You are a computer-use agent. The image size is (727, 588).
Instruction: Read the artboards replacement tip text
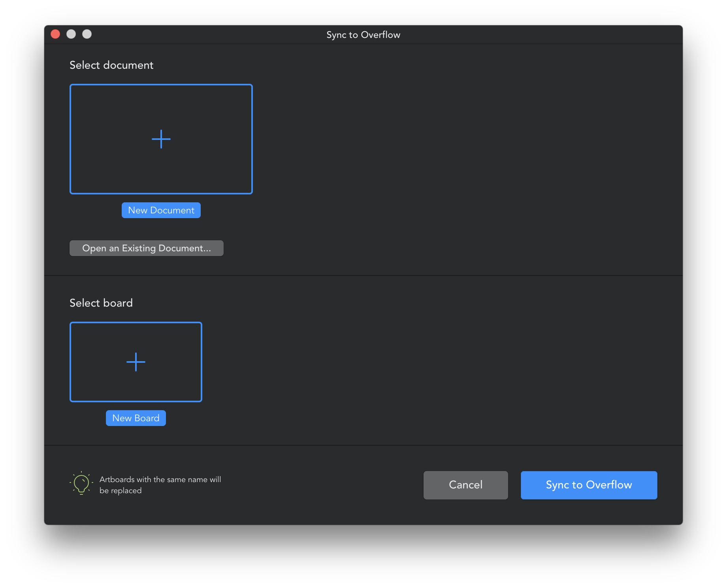160,485
